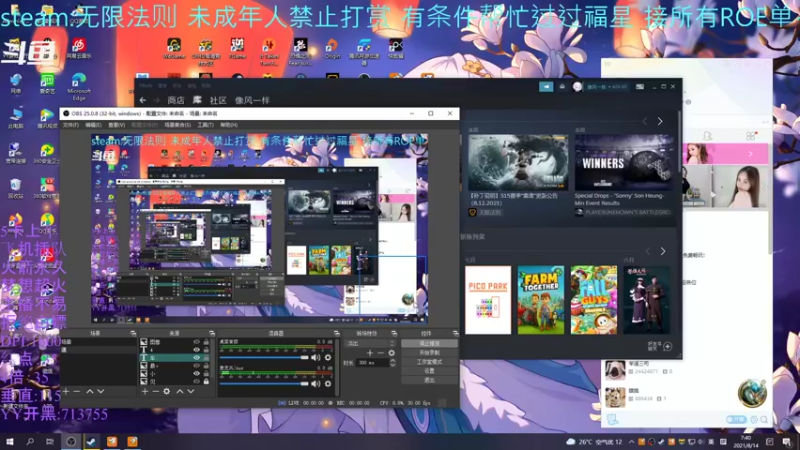Open Microsoft Edge desktop shortcut
The height and width of the screenshot is (450, 800).
pyautogui.click(x=79, y=86)
